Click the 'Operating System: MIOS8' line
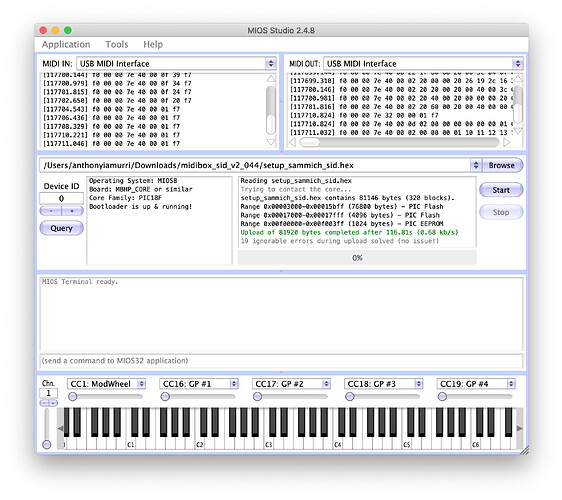 click(x=133, y=181)
